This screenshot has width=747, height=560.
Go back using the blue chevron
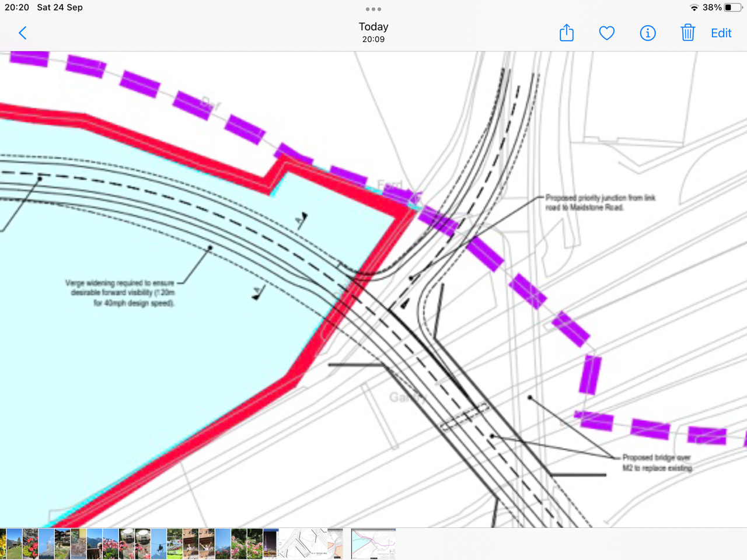point(23,33)
